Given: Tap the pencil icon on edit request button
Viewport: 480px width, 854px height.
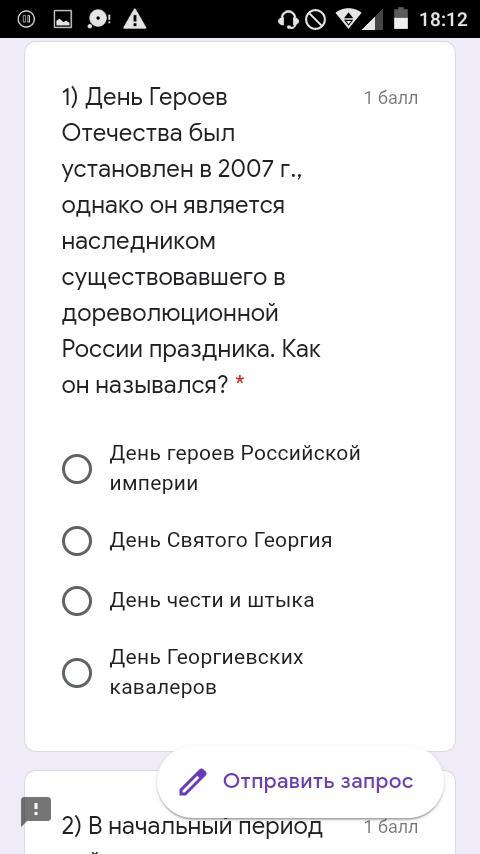Looking at the screenshot, I should click(193, 782).
